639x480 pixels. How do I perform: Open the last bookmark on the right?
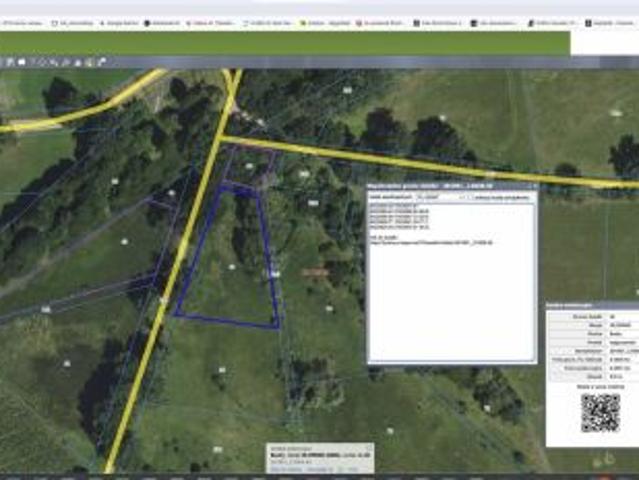click(610, 23)
